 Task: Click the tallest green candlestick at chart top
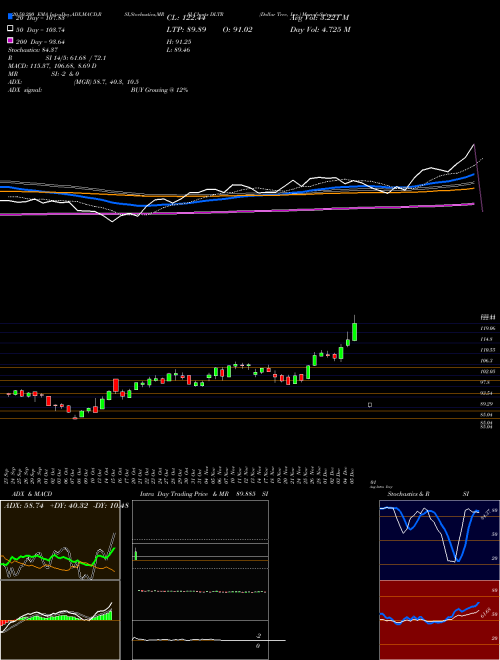point(355,332)
